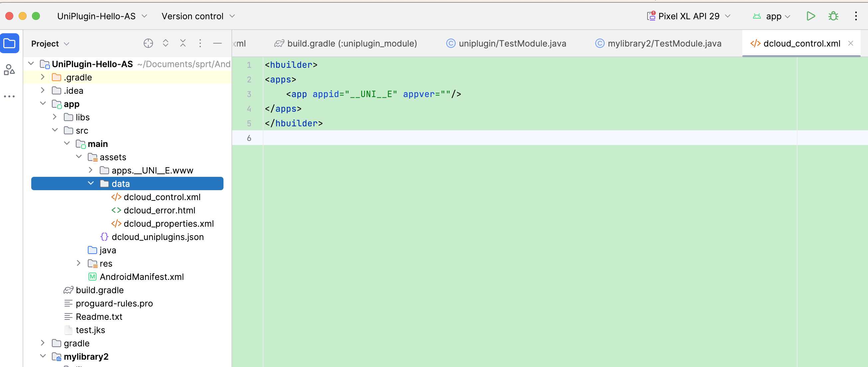The width and height of the screenshot is (868, 367).
Task: Open the Project panel options kebab menu
Action: pyautogui.click(x=200, y=44)
